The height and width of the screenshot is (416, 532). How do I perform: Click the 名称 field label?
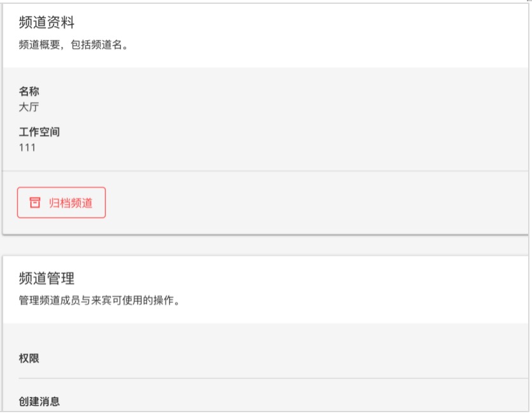(29, 91)
